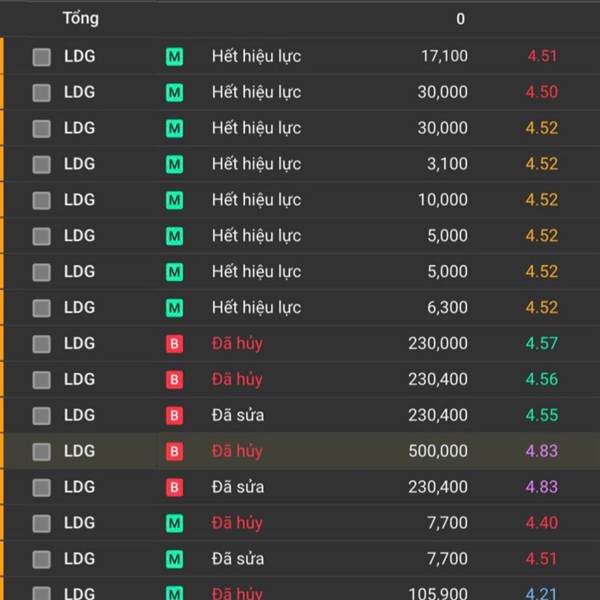Click "Hết hiệu lực" status on the 10,000 order
The height and width of the screenshot is (600, 600).
[256, 200]
